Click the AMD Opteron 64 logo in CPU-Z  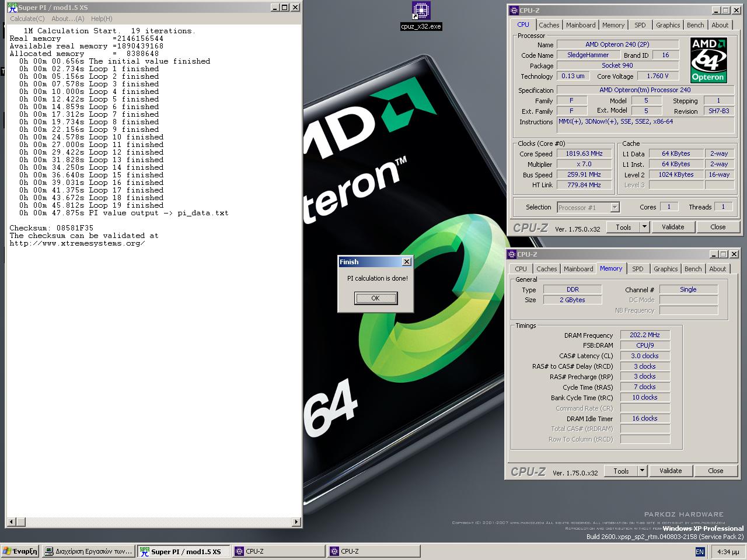708,60
